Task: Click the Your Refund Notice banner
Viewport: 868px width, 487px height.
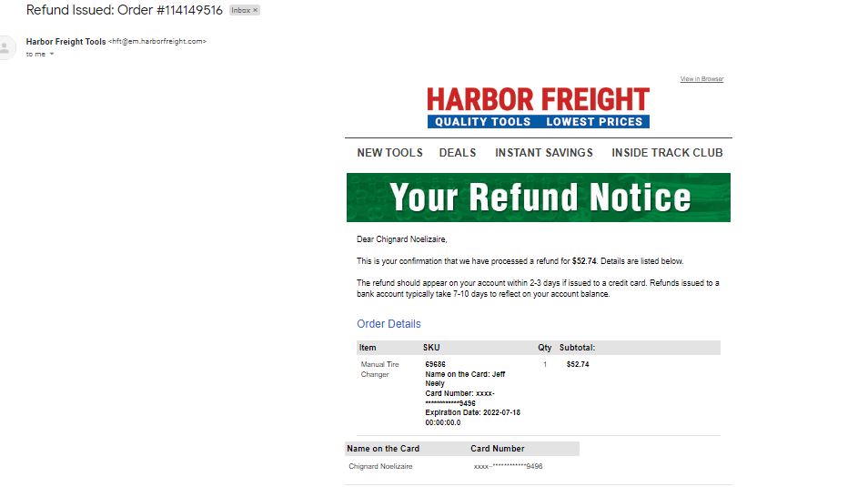Action: (x=538, y=198)
